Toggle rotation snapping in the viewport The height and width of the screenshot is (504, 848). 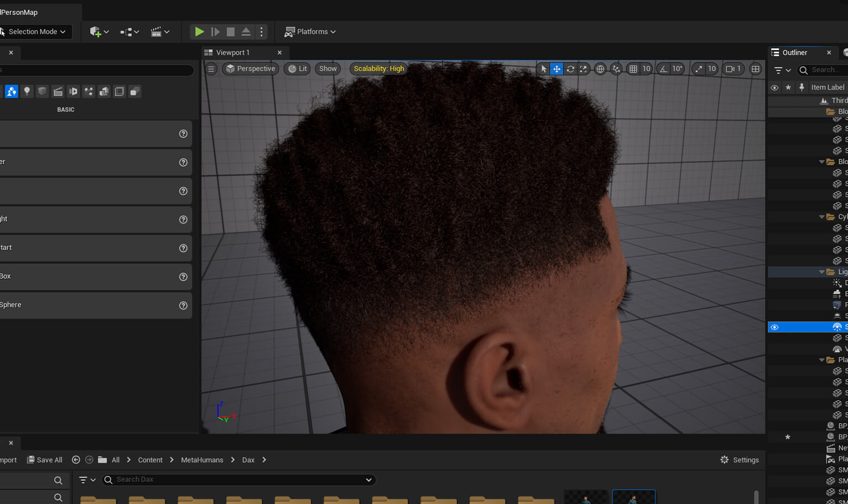[x=664, y=69]
